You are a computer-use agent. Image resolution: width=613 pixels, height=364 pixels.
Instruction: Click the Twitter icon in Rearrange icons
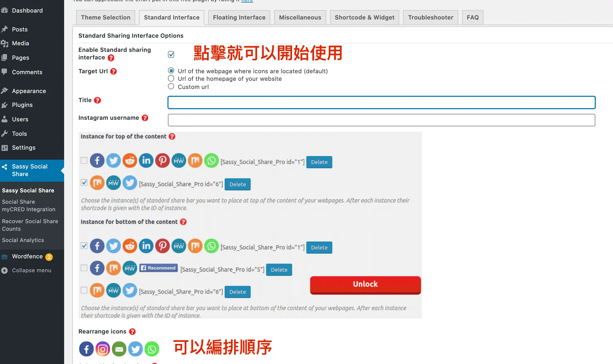(x=135, y=349)
